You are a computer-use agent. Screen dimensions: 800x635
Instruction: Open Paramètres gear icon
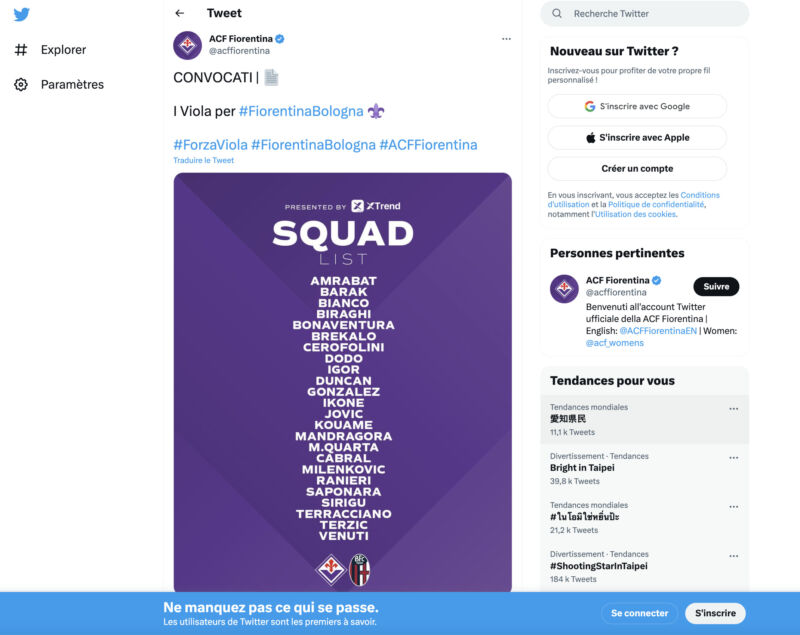tap(21, 84)
